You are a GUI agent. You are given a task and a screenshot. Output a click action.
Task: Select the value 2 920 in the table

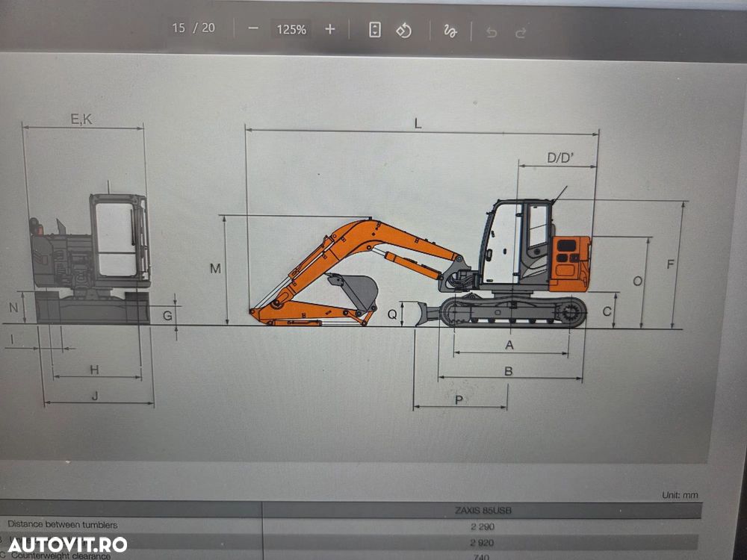(x=482, y=543)
